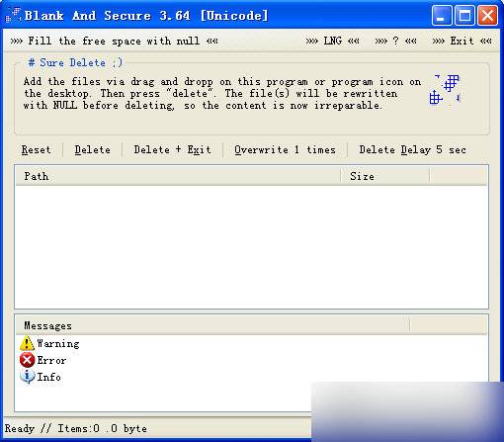
Task: Sort the list by the Path column header
Action: click(x=178, y=176)
